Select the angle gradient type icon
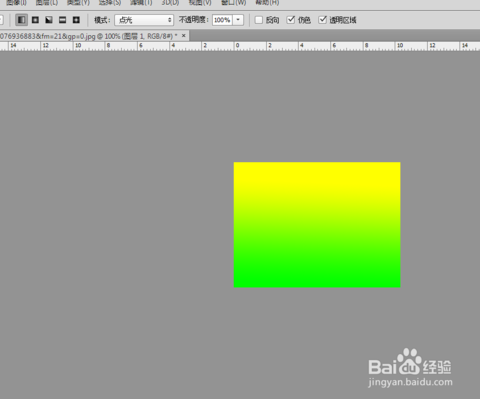 pyautogui.click(x=49, y=20)
